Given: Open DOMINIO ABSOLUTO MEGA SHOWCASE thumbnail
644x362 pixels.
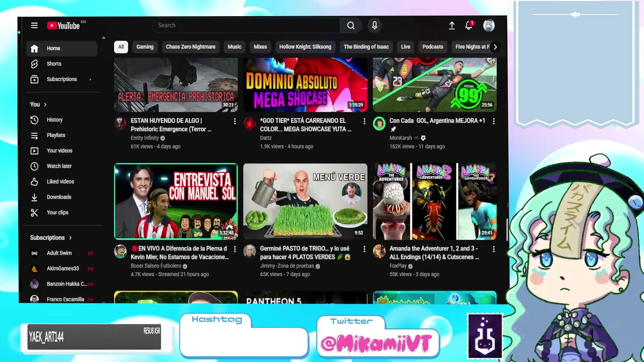Looking at the screenshot, I should (x=305, y=84).
